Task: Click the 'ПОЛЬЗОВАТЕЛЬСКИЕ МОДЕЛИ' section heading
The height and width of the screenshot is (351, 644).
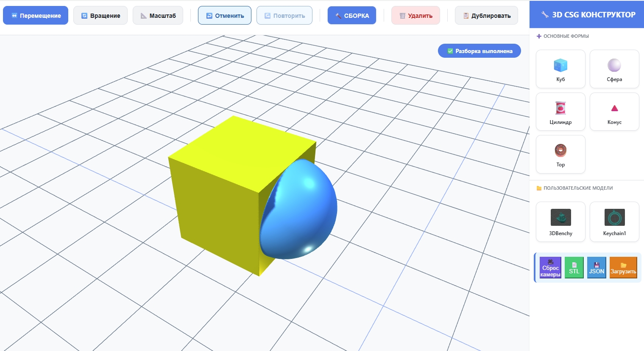Action: click(574, 188)
